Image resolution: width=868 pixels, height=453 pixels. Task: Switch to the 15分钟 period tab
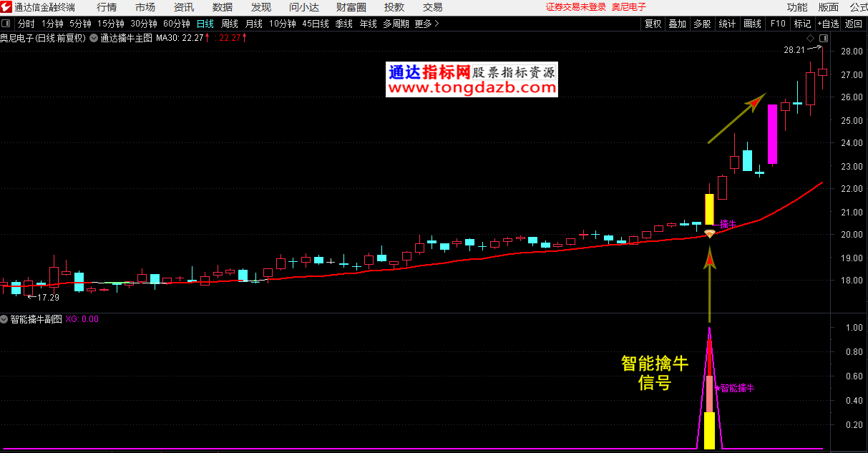pos(110,24)
